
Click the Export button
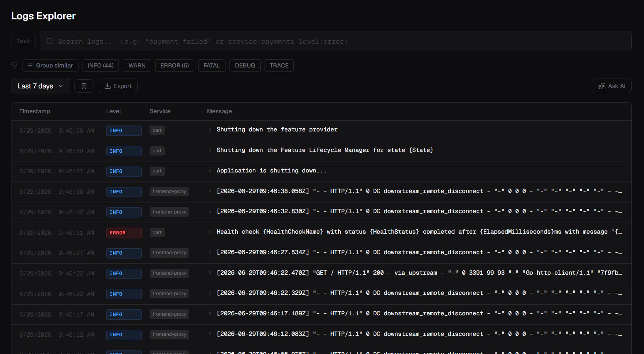coord(118,86)
